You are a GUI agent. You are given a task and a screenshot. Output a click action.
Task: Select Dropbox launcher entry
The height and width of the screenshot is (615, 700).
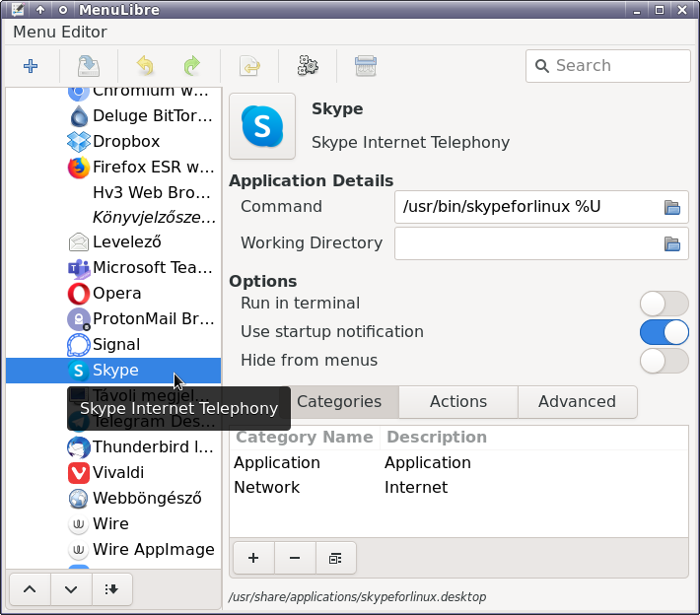click(113, 142)
